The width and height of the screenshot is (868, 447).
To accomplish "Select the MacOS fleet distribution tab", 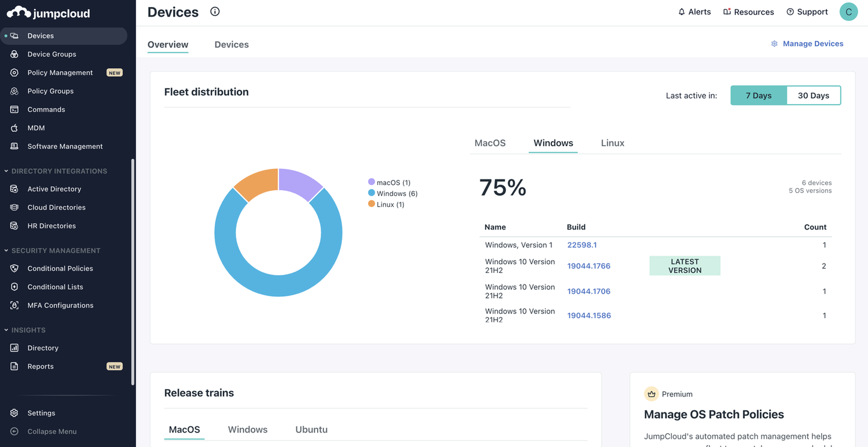I will [490, 143].
